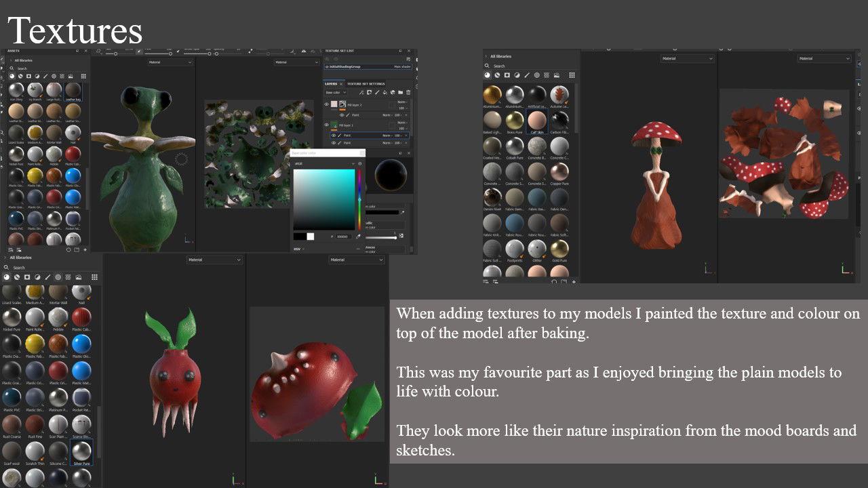
Task: Pick color with eyedropper in color picker popup
Action: [x=358, y=237]
